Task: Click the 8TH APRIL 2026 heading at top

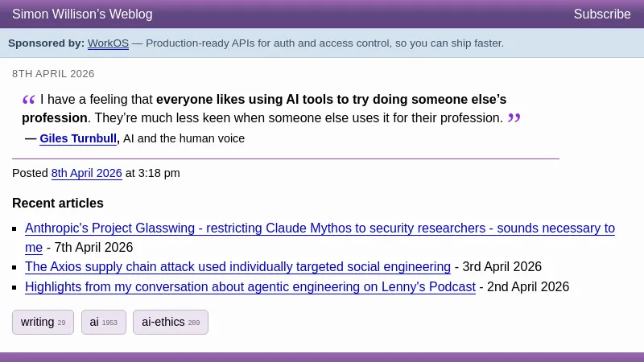Action: tap(53, 74)
